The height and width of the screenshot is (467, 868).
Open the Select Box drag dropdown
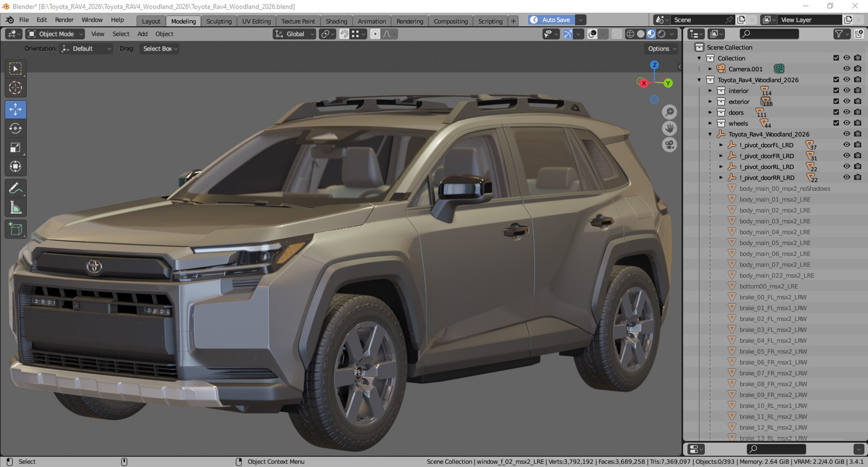pos(160,48)
